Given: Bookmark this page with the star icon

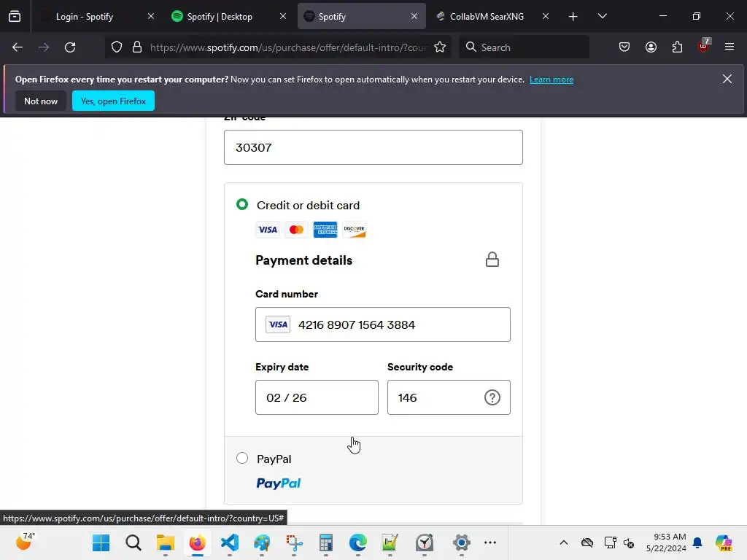Looking at the screenshot, I should click(440, 47).
